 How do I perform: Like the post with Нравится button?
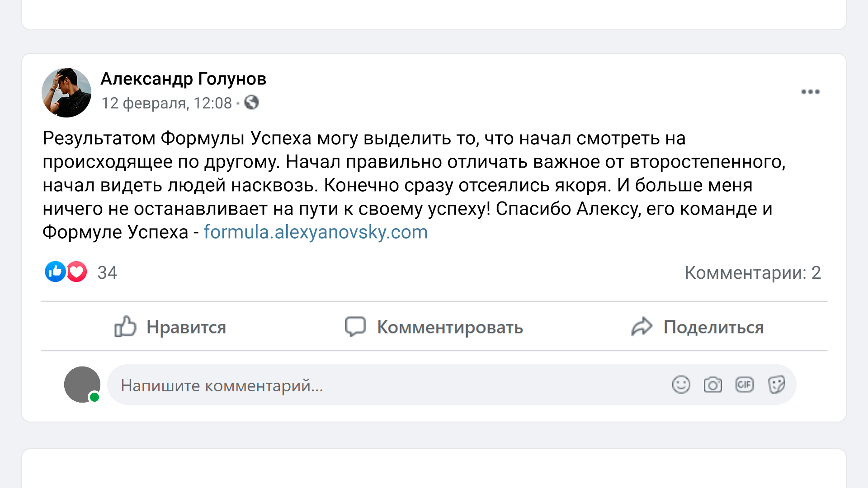click(x=170, y=327)
